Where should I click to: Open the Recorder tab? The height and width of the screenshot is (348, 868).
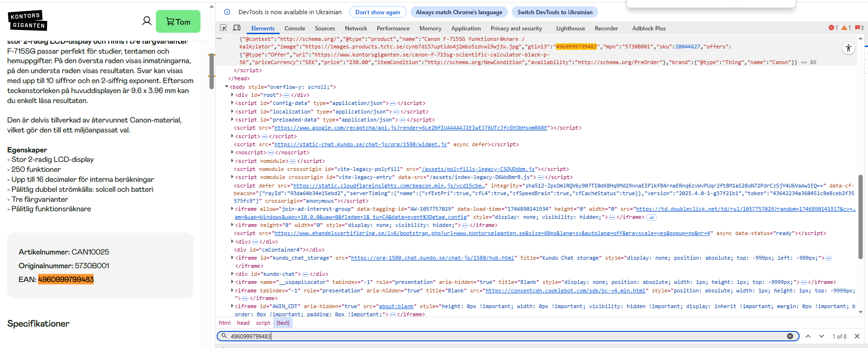(606, 28)
